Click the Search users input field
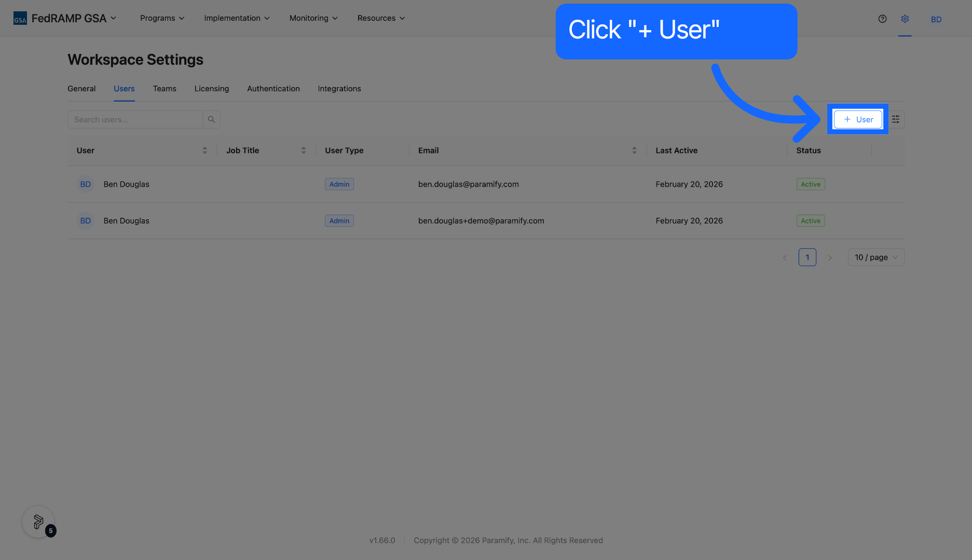972x560 pixels. [x=135, y=119]
